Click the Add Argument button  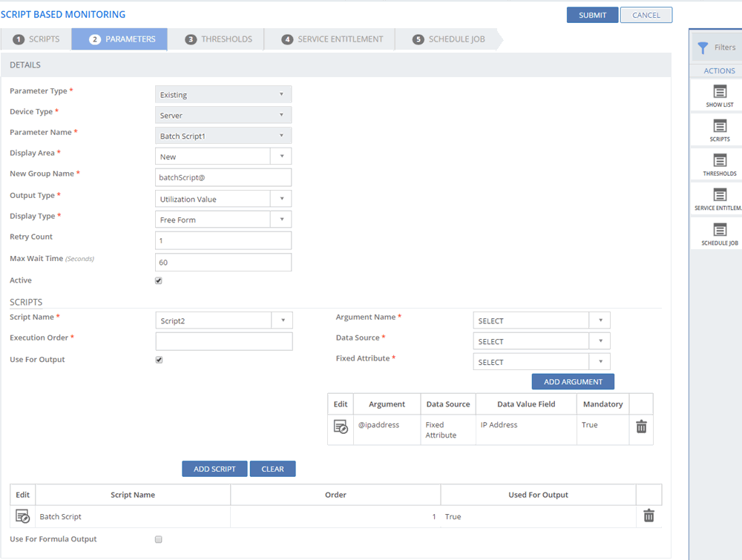pyautogui.click(x=573, y=382)
